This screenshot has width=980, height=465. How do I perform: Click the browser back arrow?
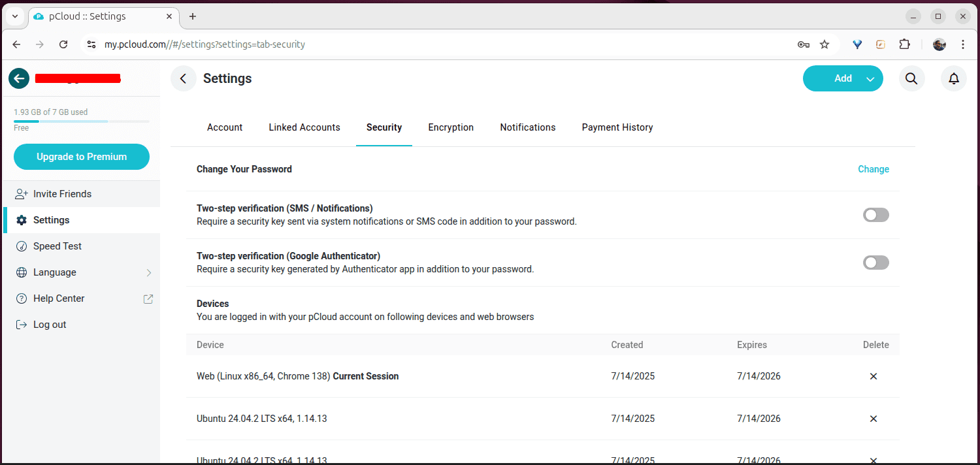(17, 44)
